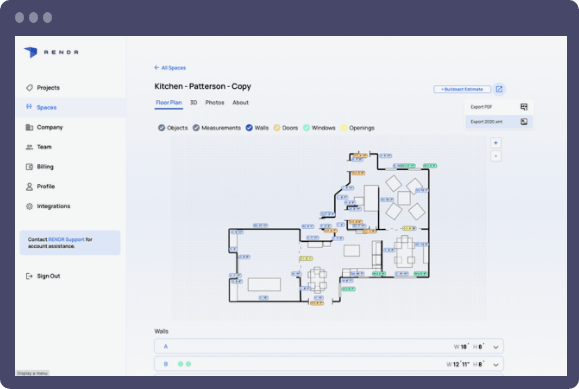Select the Company building icon
This screenshot has height=389, width=579.
[x=29, y=127]
